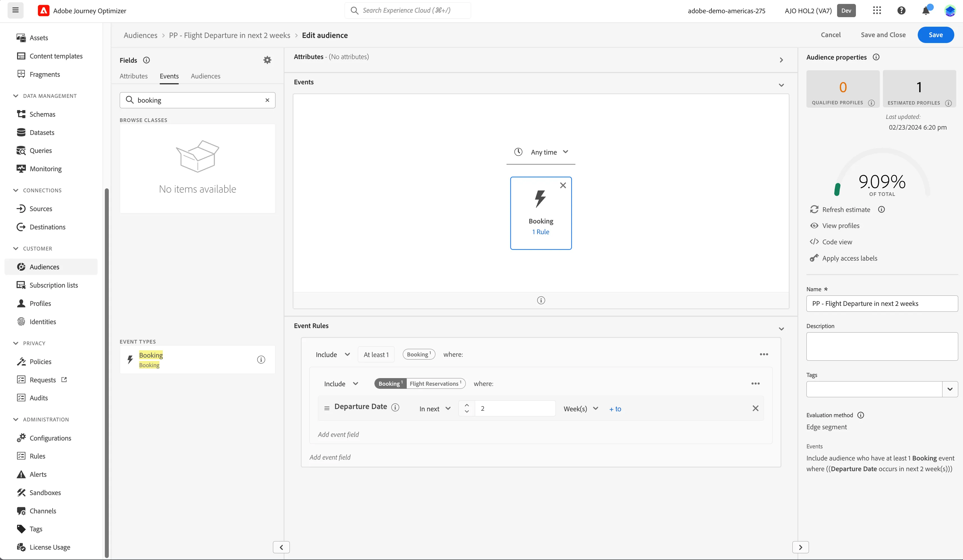The height and width of the screenshot is (560, 963).
Task: Click the At least 1 button
Action: [x=376, y=354]
